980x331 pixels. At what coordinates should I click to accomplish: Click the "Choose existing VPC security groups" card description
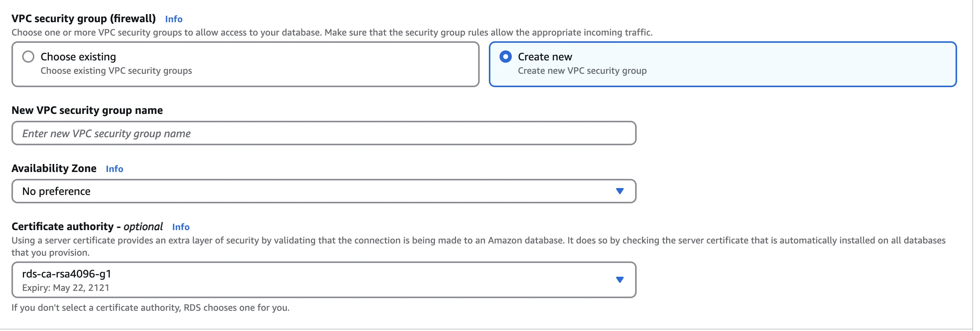pyautogui.click(x=116, y=71)
